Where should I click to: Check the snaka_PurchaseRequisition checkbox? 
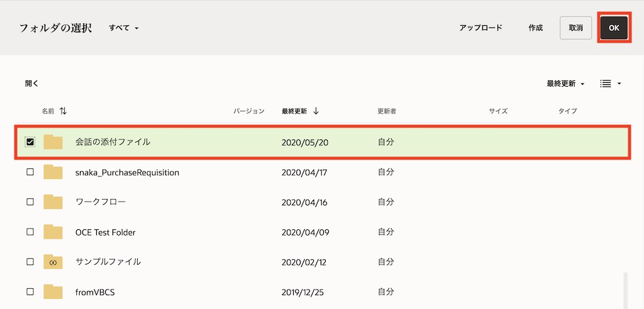[30, 172]
